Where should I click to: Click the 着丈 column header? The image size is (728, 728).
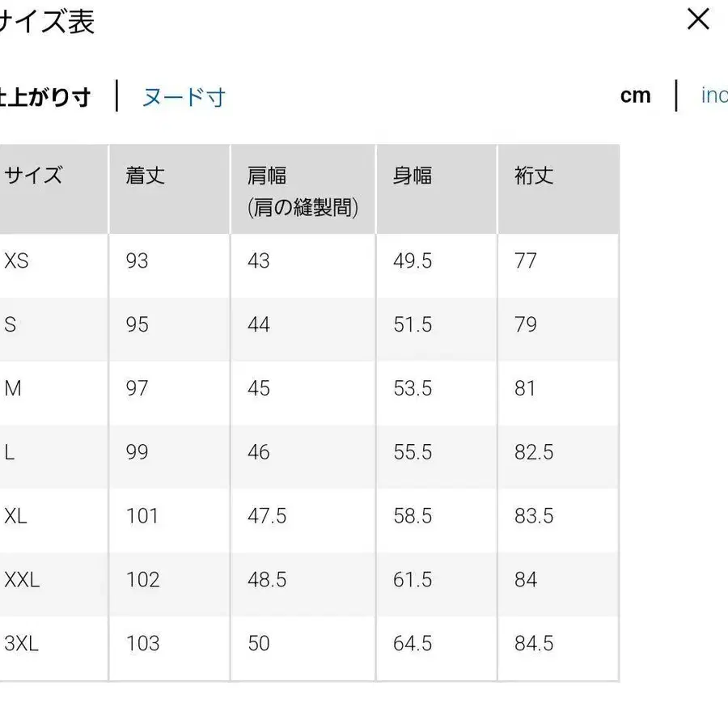143,175
